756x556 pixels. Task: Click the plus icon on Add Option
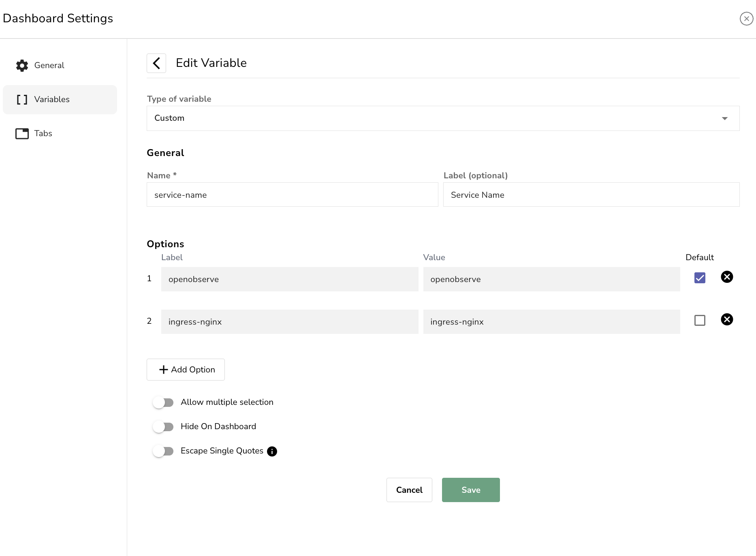point(163,369)
